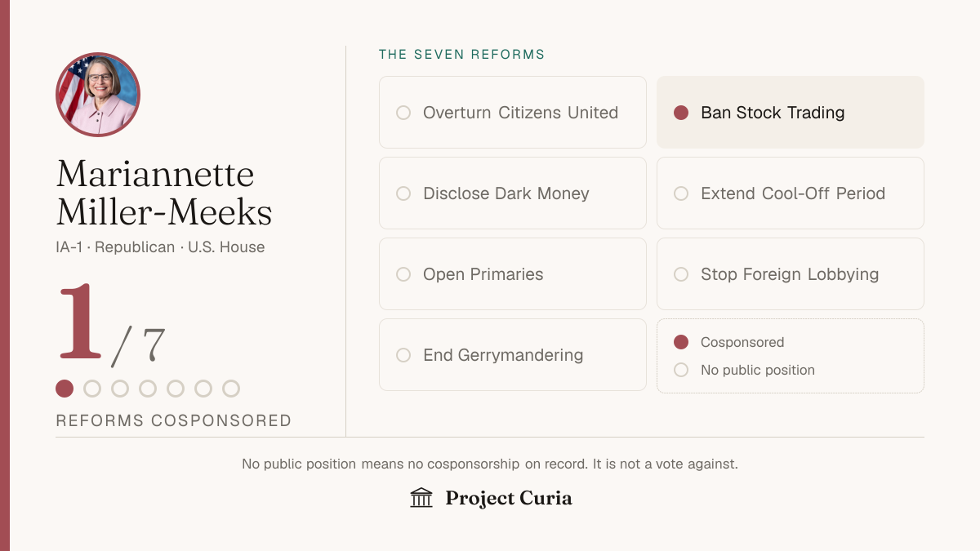Viewport: 980px width, 551px height.
Task: Click the Mariannette Miller-Meeks name heading
Action: click(x=164, y=193)
